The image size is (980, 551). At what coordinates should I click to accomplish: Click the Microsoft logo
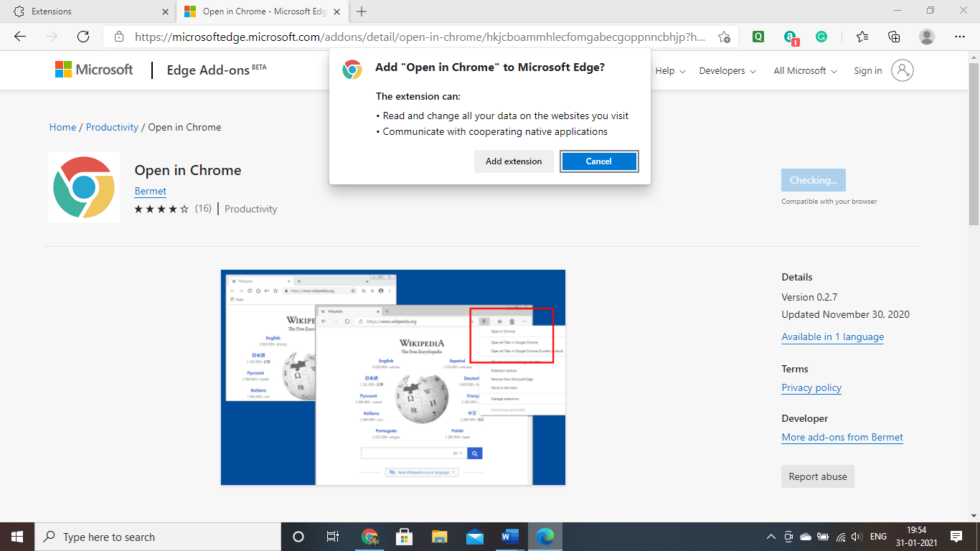[94, 70]
